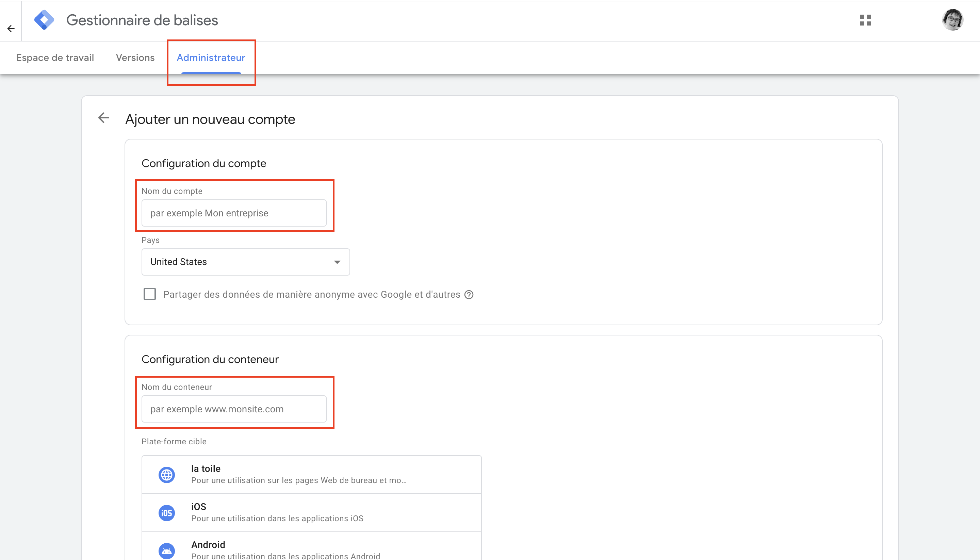
Task: Switch to the Espace de travail tab
Action: [55, 58]
